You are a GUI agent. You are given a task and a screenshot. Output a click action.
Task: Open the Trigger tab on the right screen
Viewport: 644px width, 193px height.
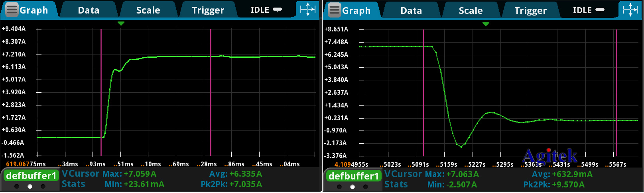click(530, 11)
